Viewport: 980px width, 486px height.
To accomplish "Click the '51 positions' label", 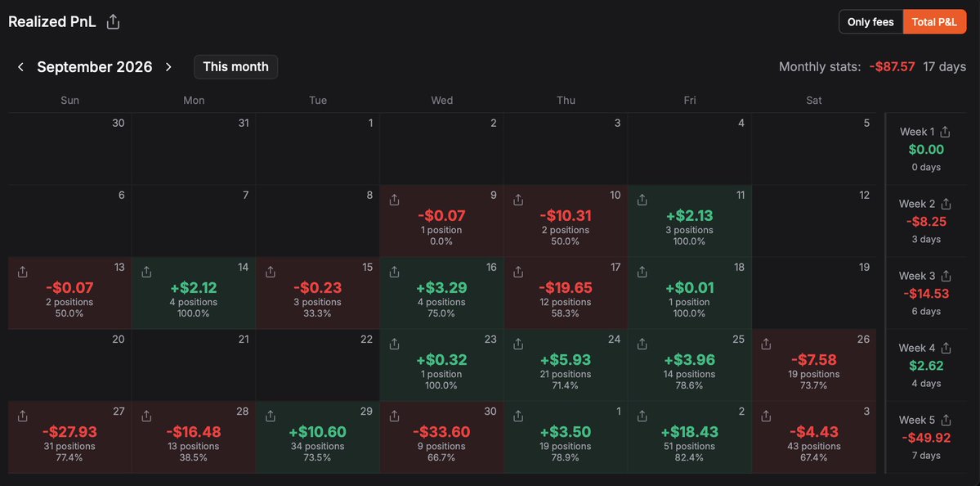I will (689, 446).
